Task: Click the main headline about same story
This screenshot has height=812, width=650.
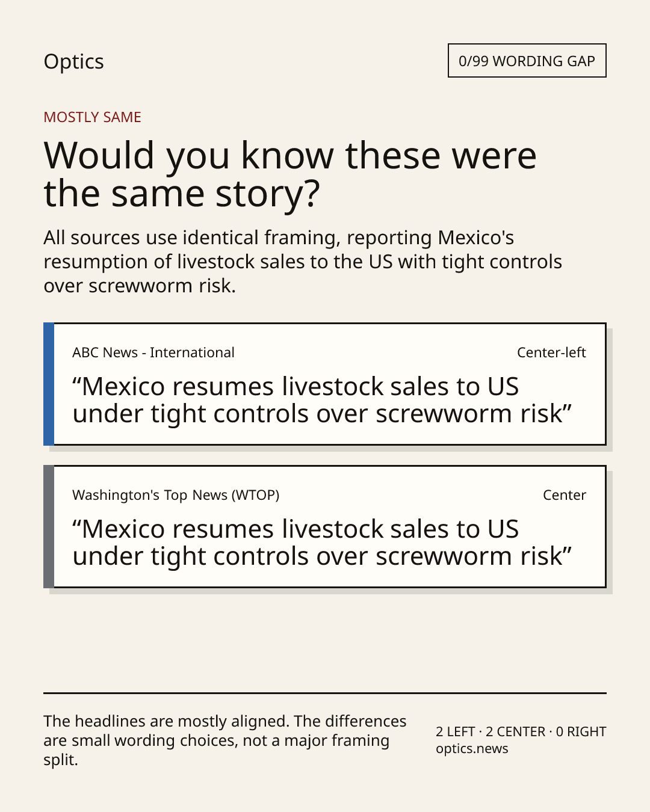Action: click(x=290, y=174)
